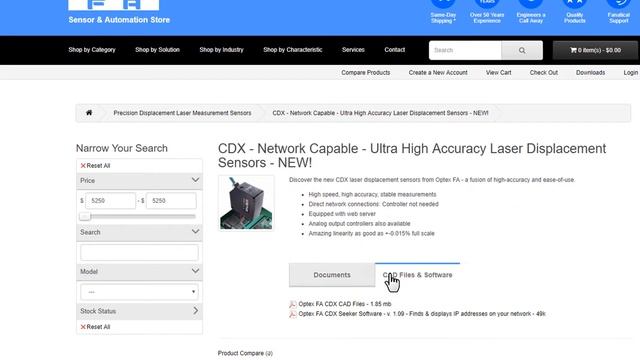Click the Product Compare (0) link
The width and height of the screenshot is (640, 360).
(245, 353)
